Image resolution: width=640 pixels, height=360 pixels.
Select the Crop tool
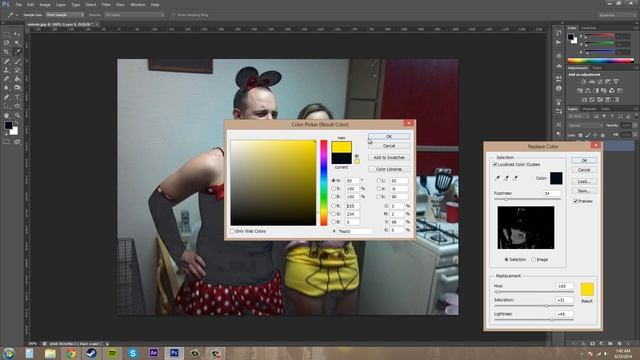(x=7, y=52)
